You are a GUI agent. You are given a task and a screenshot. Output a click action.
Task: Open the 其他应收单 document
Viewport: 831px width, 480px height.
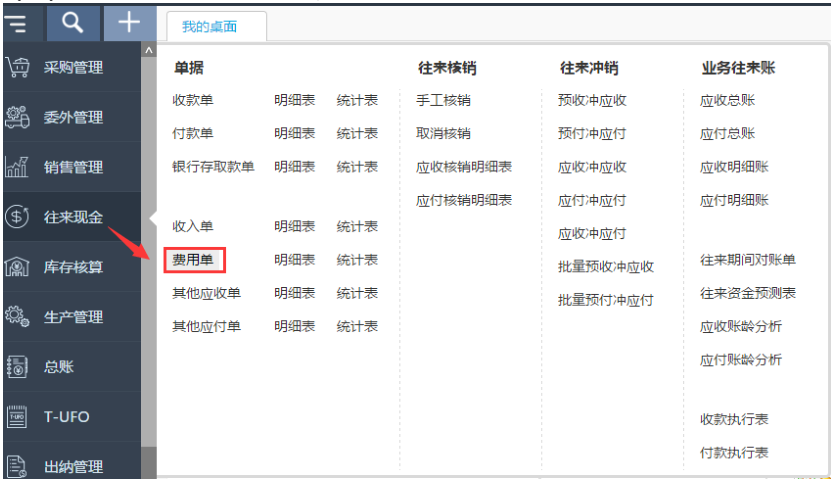207,293
